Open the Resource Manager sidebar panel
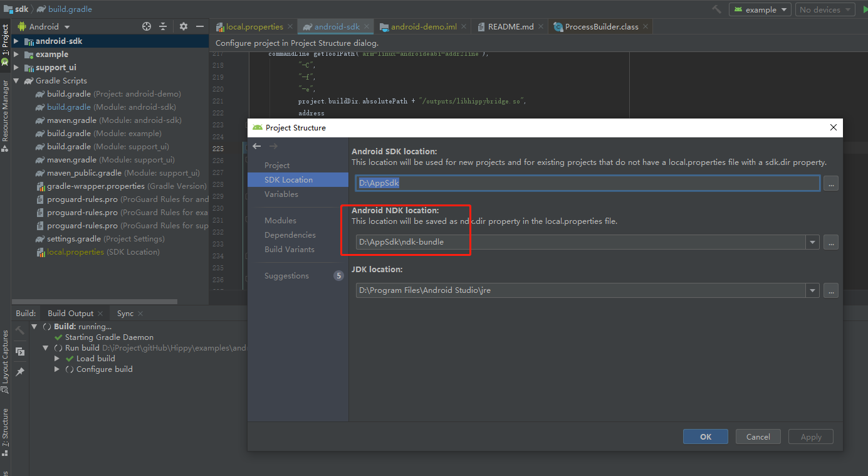This screenshot has width=868, height=476. (6, 113)
